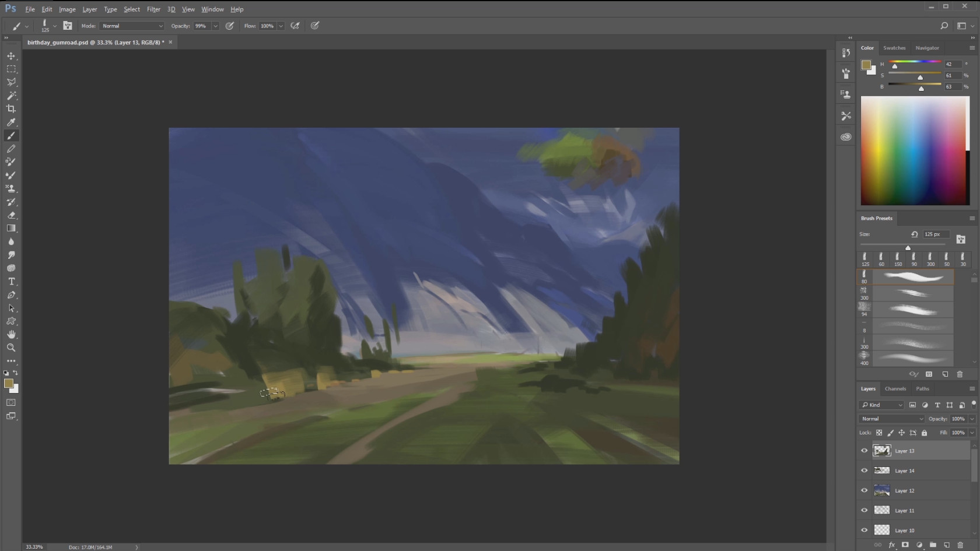The width and height of the screenshot is (980, 551).
Task: Toggle Quick Mask mode
Action: pyautogui.click(x=11, y=403)
